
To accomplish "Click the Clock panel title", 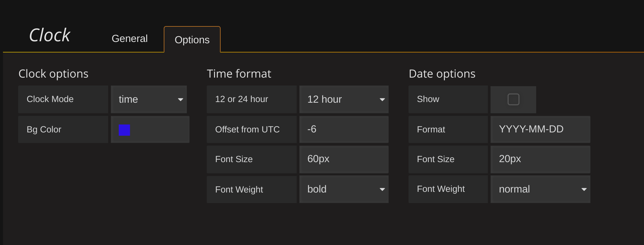I will pyautogui.click(x=50, y=35).
